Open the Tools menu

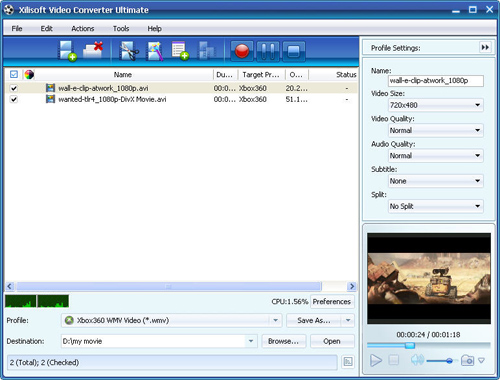point(121,28)
